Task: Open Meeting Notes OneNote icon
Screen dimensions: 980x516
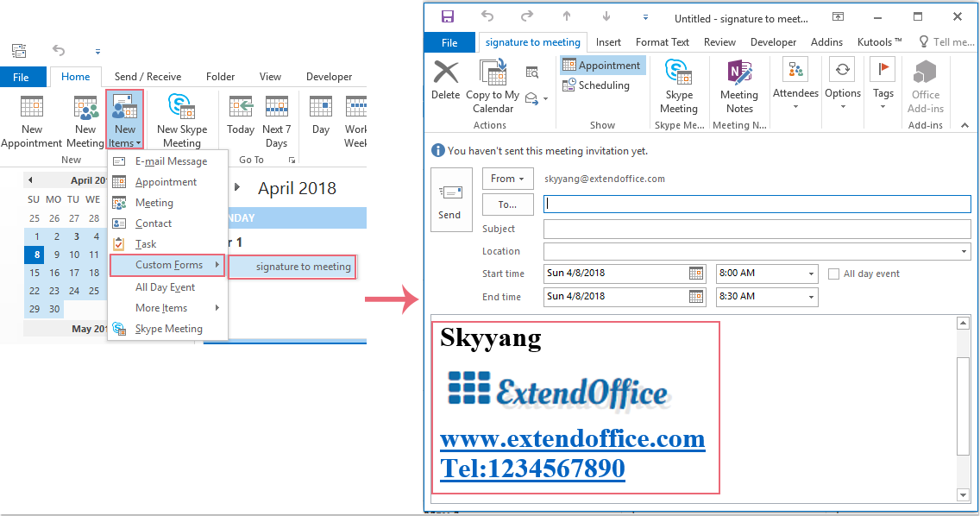Action: 739,72
